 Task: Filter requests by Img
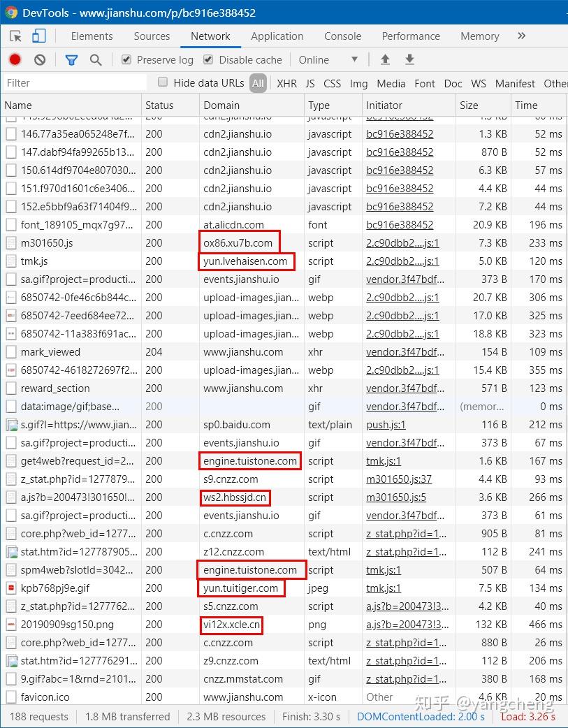(x=358, y=84)
